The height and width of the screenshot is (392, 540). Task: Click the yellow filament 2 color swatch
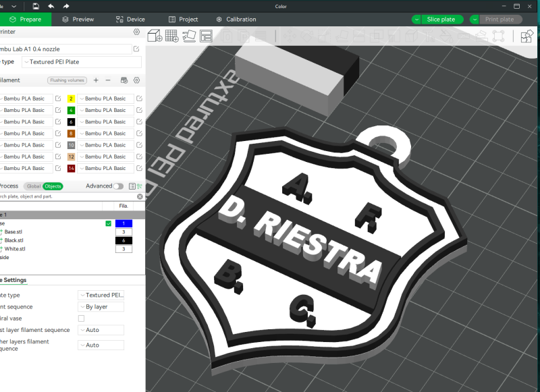point(71,99)
